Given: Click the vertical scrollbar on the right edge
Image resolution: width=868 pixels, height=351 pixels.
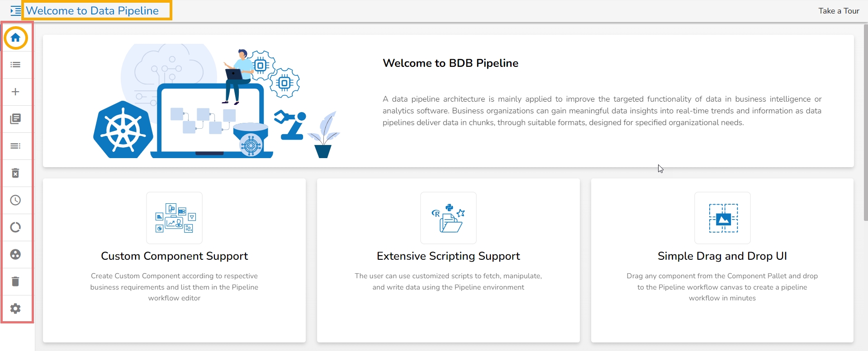Looking at the screenshot, I should [865, 122].
